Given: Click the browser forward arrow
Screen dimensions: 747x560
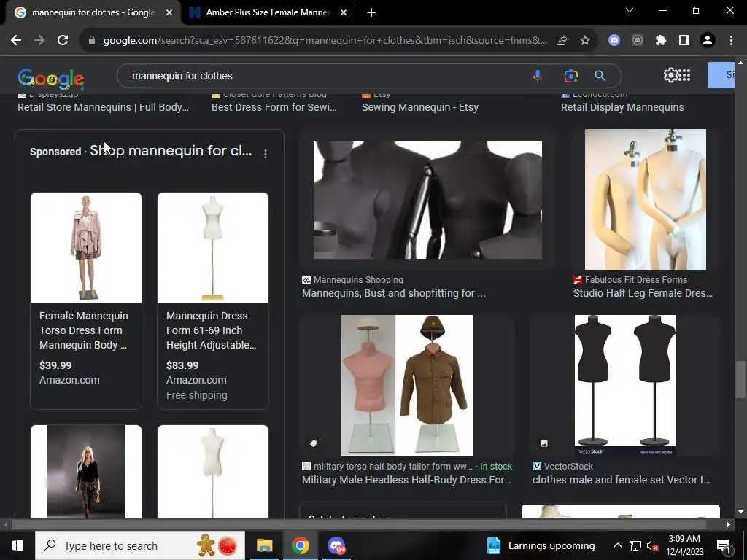Looking at the screenshot, I should (x=39, y=41).
